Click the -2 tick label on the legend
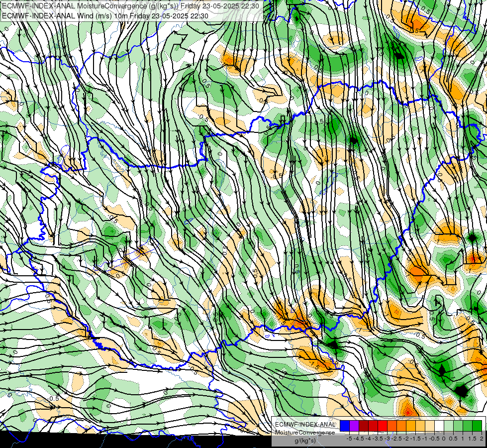The height and width of the screenshot is (448, 487). 406,439
